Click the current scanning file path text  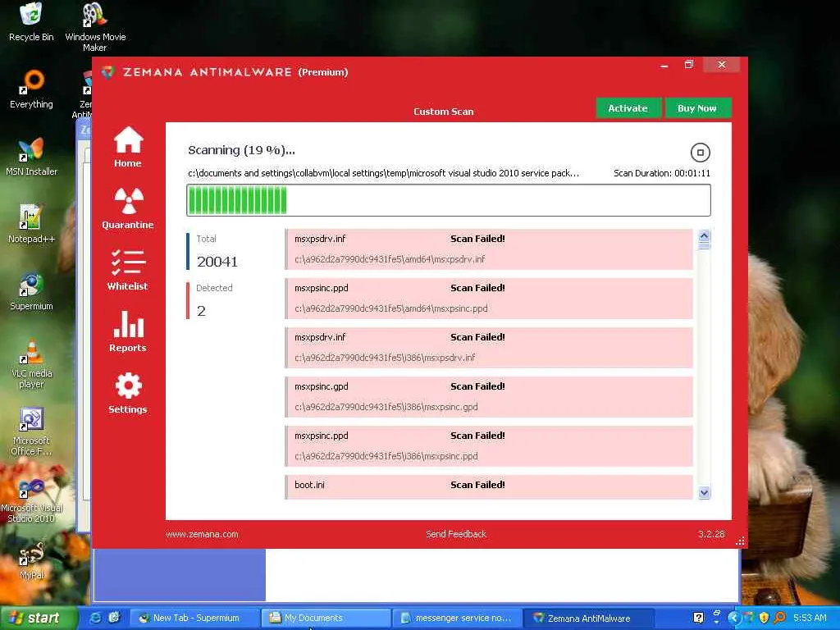point(384,173)
